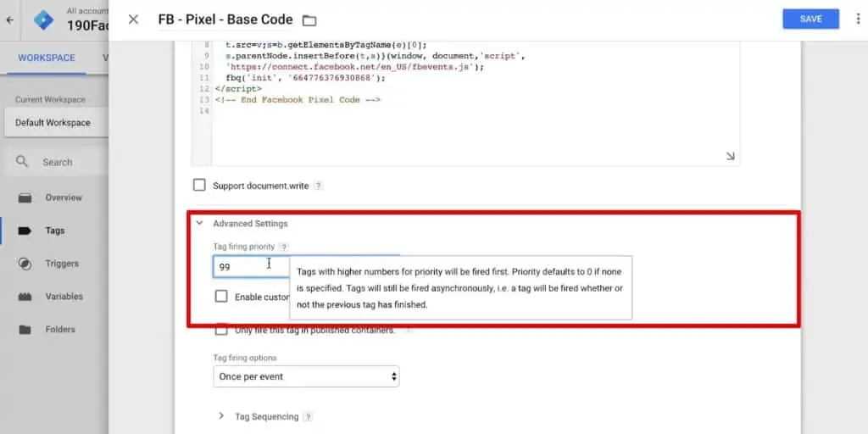Click code line 11 containing fbq init
868x434 pixels.
(x=305, y=78)
